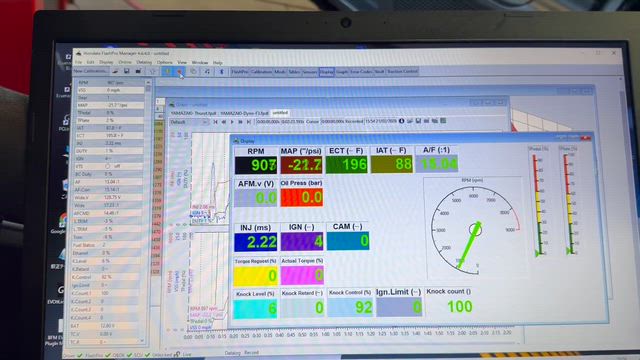The width and height of the screenshot is (640, 360).
Task: Click the Knock count value 100
Action: click(460, 307)
